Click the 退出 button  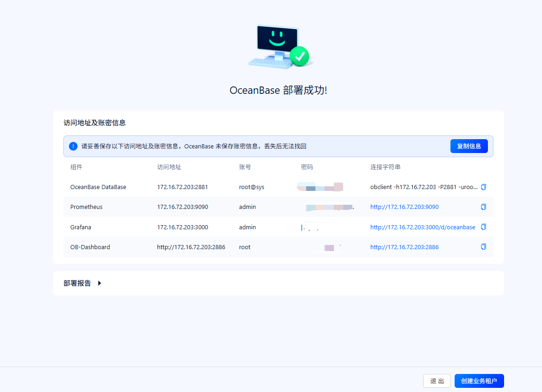coord(437,381)
